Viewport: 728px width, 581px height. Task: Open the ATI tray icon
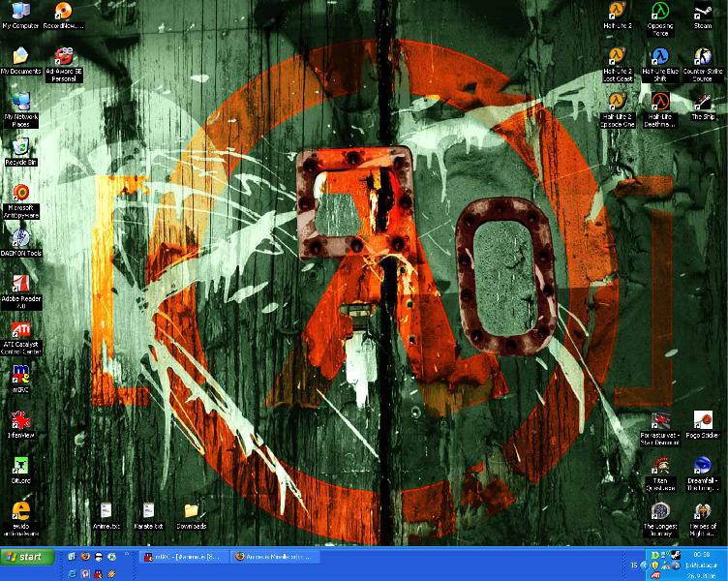[655, 575]
